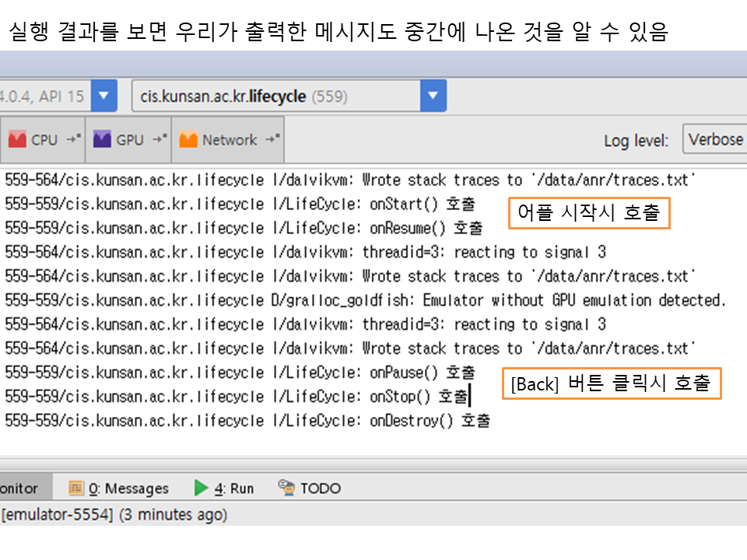Select the onDestroy() 호출 log line
747x560 pixels.
pyautogui.click(x=247, y=421)
